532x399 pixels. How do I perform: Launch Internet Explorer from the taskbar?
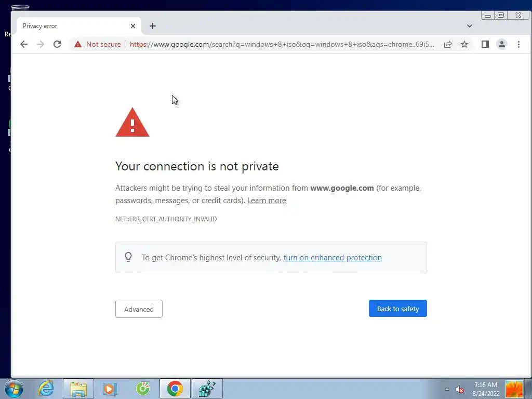(x=46, y=389)
